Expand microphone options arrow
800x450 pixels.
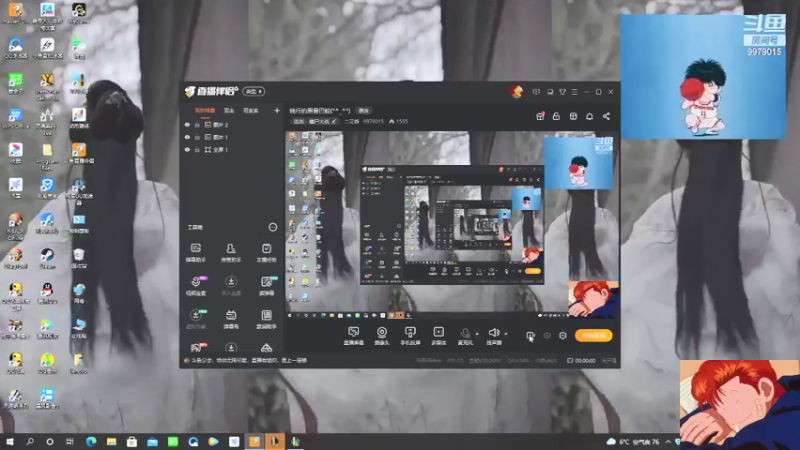click(477, 334)
